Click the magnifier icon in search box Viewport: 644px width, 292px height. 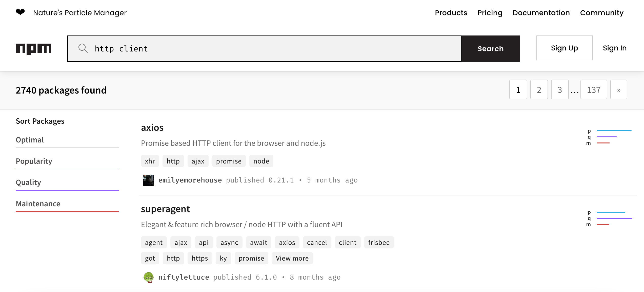[83, 48]
